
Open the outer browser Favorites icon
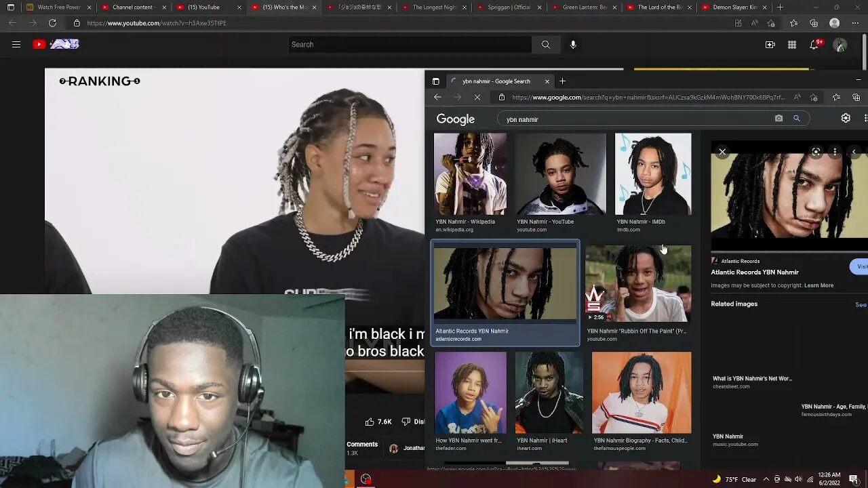coord(793,23)
